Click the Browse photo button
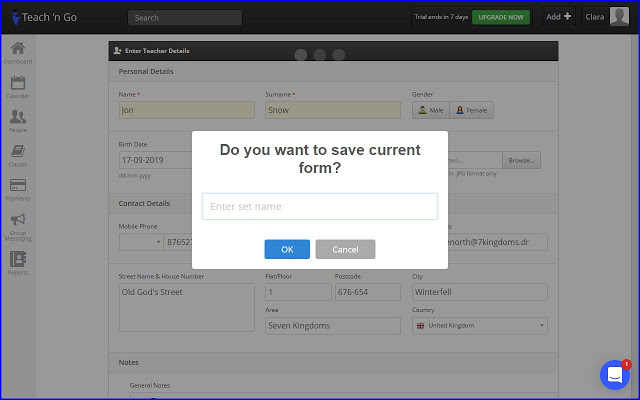Screen dimensions: 640x400 click(521, 160)
